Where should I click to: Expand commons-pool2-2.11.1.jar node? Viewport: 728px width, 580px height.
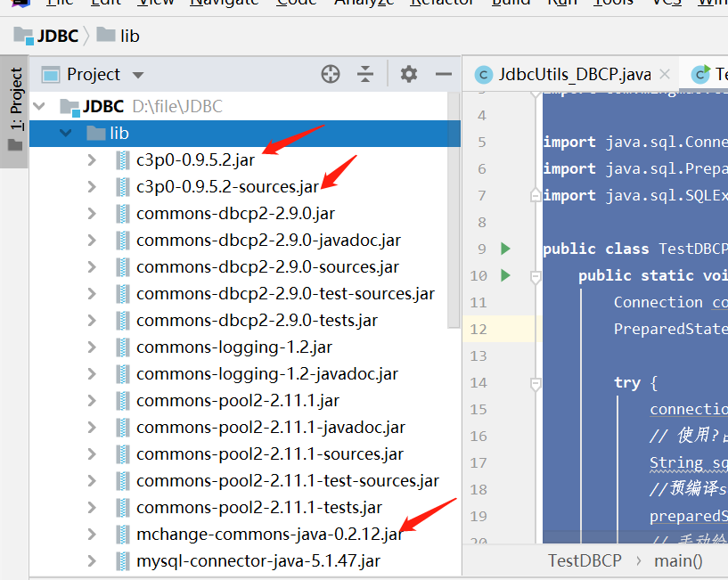(x=92, y=401)
